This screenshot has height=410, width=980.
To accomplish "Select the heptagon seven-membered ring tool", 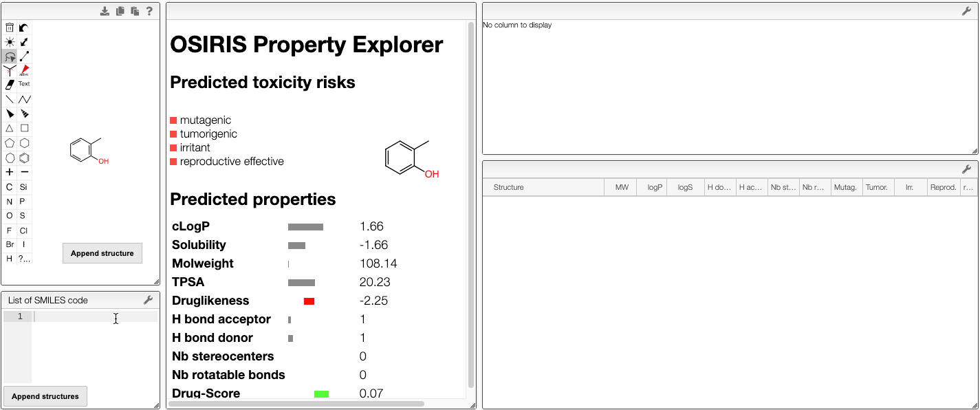I will click(10, 158).
